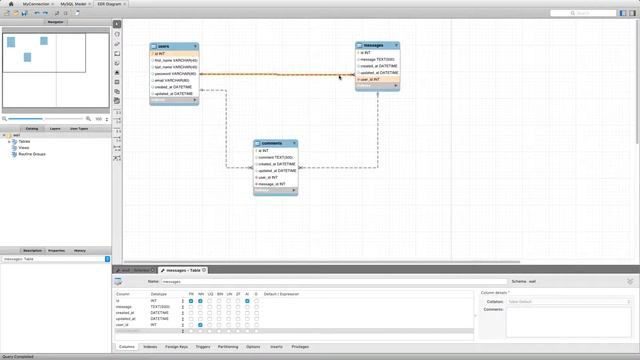
Task: Zoom in with the magnifier plus icon
Action: coord(88,119)
